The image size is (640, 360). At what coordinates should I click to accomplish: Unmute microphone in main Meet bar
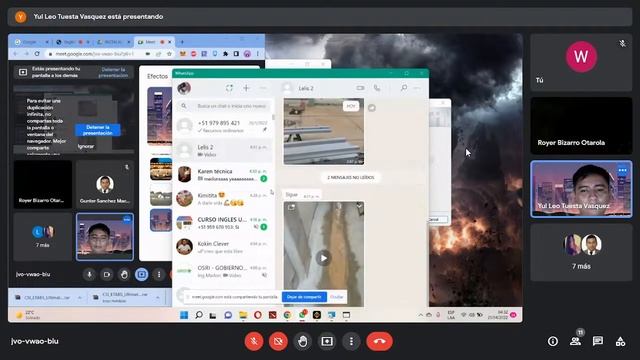(254, 341)
